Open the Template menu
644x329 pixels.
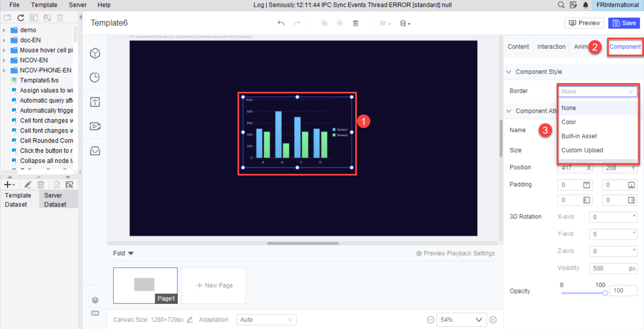pos(44,5)
